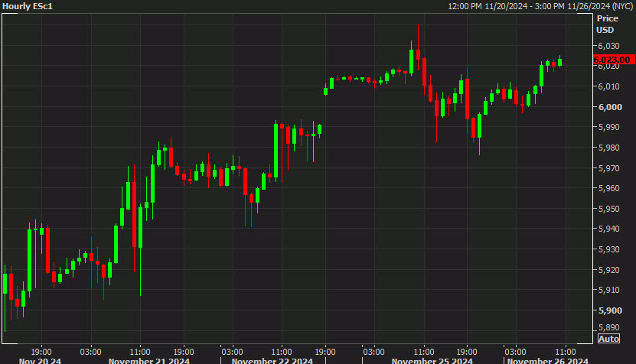This screenshot has width=636, height=364.
Task: Click the 5,990 price axis label
Action: tap(608, 127)
